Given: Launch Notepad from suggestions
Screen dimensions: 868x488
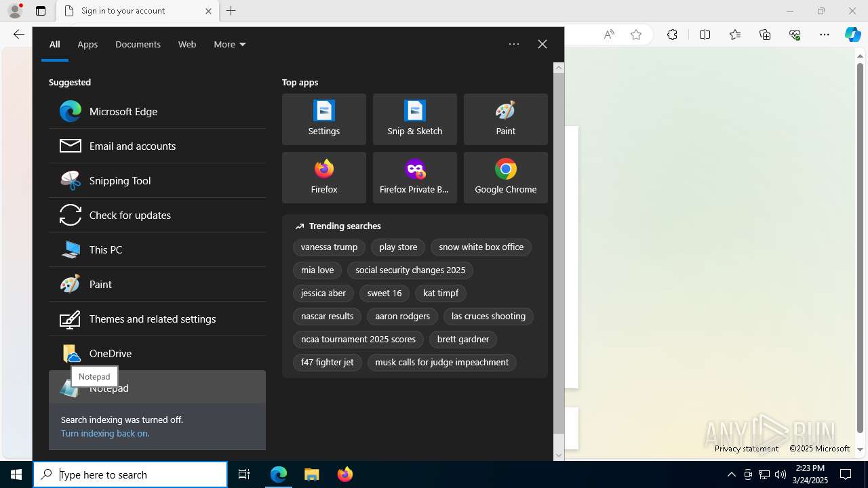Looking at the screenshot, I should [x=157, y=388].
